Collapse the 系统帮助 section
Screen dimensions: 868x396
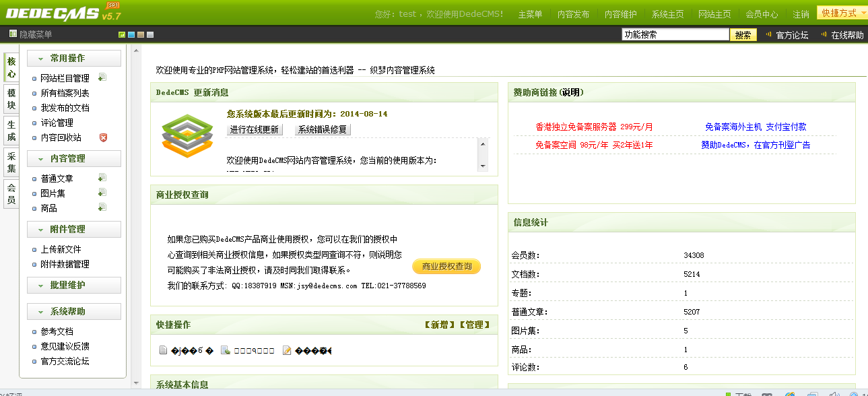74,311
